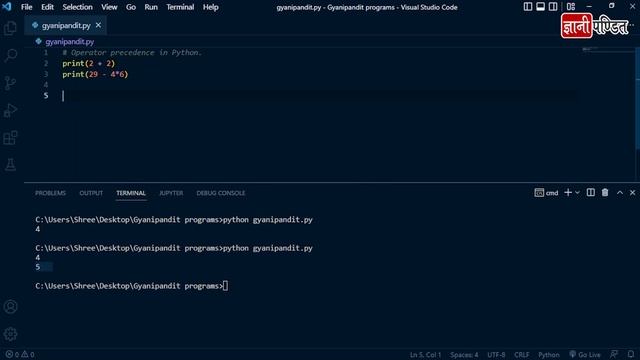The height and width of the screenshot is (360, 640).
Task: Open Source Control view
Action: (10, 83)
